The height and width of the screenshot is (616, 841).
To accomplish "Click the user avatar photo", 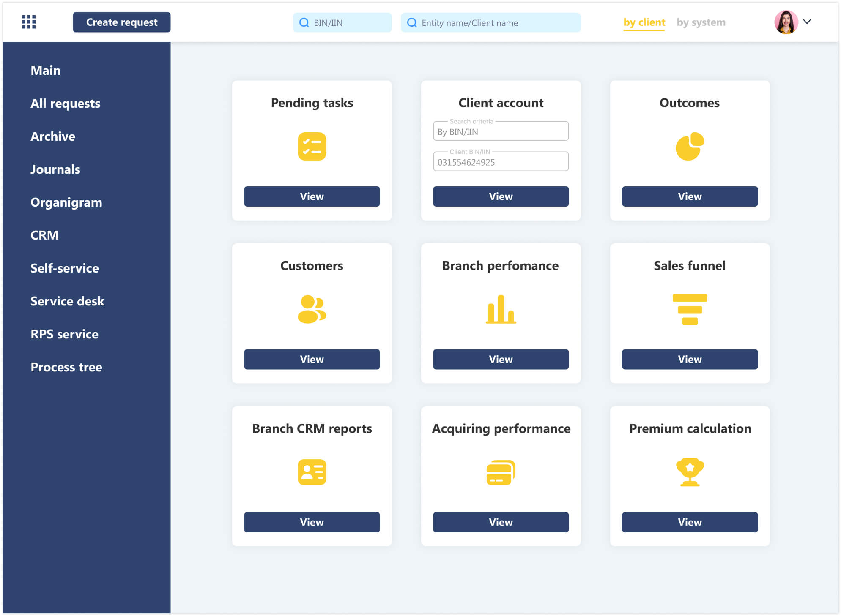I will 786,22.
